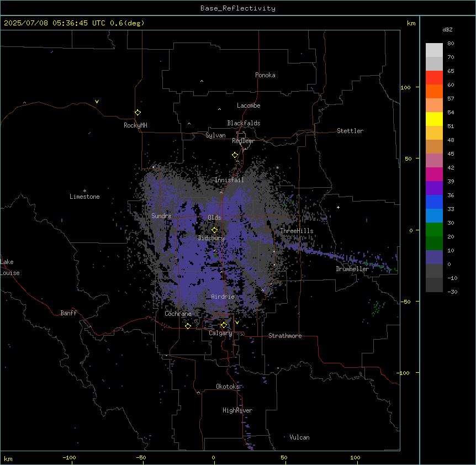Click the Sylvan label
The width and height of the screenshot is (476, 465).
click(x=215, y=135)
